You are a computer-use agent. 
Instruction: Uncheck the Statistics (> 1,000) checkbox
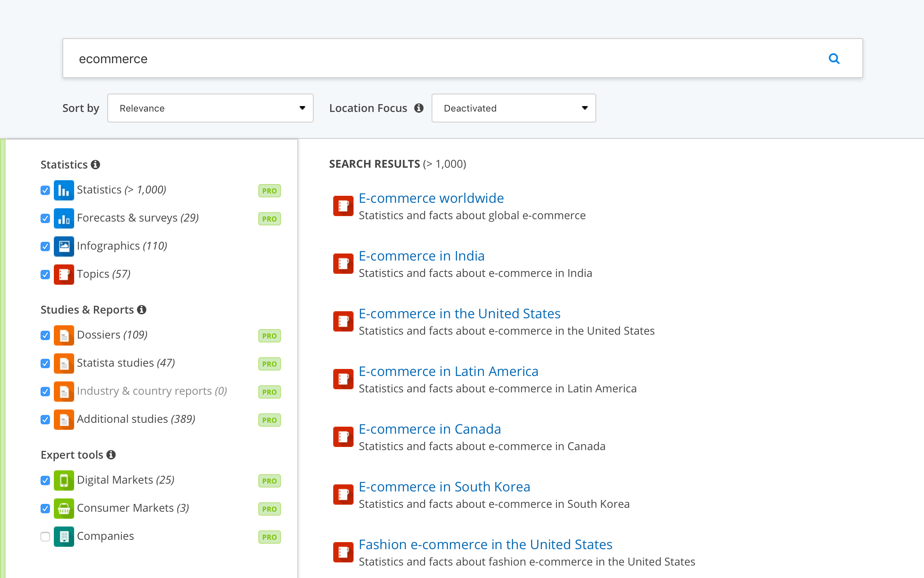pos(45,190)
